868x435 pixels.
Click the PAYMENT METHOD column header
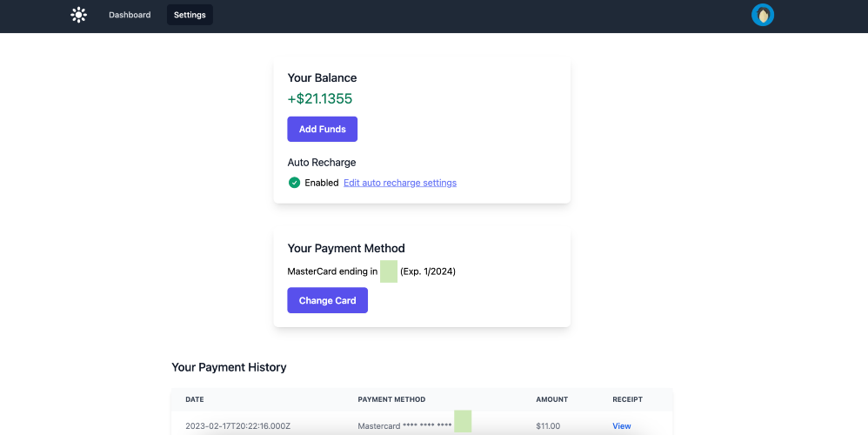[391, 399]
